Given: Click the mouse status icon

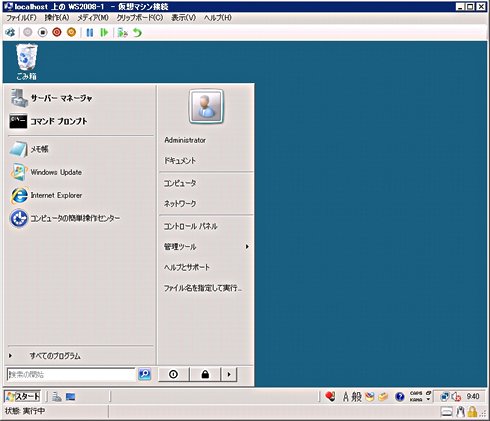Looking at the screenshot, I should point(460,412).
